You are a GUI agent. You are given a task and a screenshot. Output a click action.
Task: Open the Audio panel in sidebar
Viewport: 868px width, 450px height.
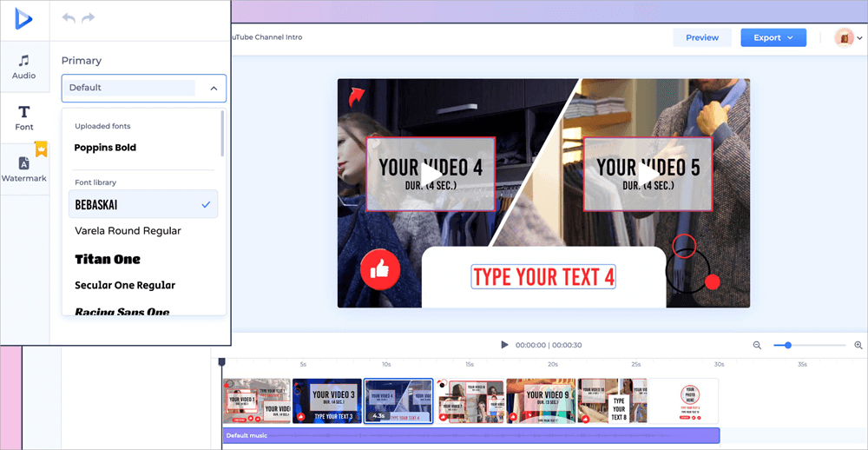pyautogui.click(x=24, y=67)
